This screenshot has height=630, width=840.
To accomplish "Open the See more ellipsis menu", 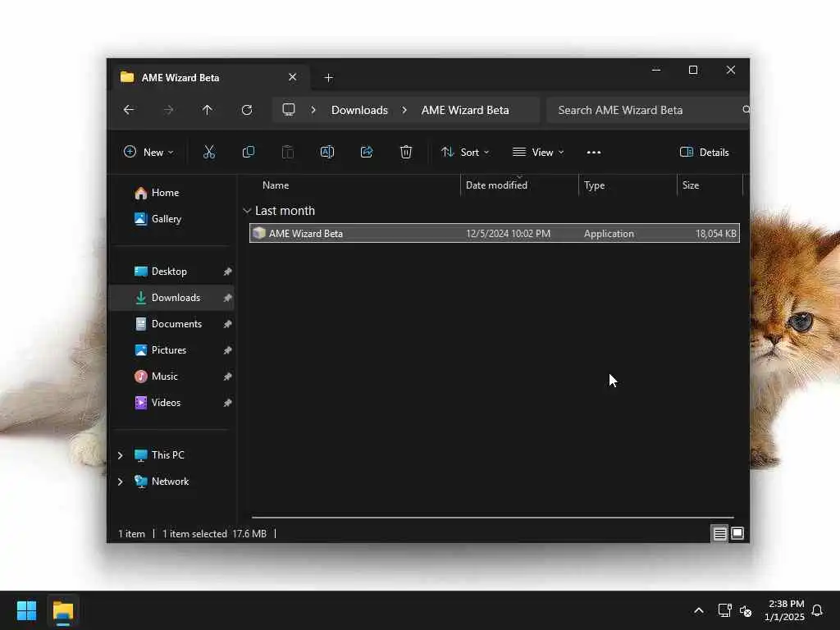I will (594, 152).
